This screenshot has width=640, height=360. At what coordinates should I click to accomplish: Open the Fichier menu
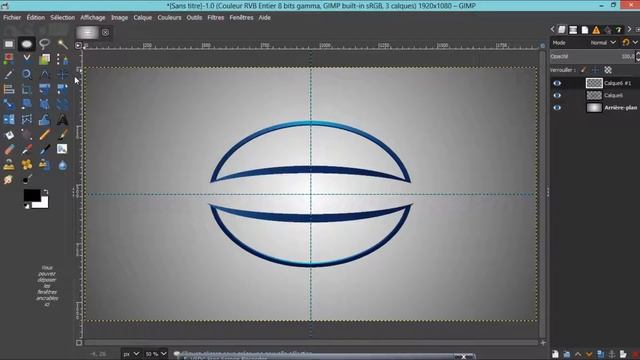pyautogui.click(x=12, y=18)
